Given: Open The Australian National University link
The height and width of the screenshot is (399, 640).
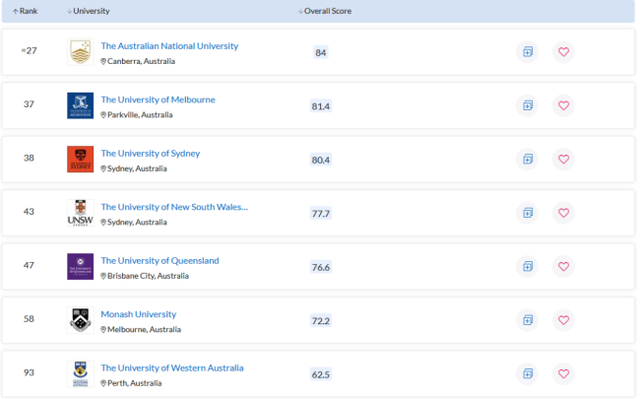Looking at the screenshot, I should 169,46.
